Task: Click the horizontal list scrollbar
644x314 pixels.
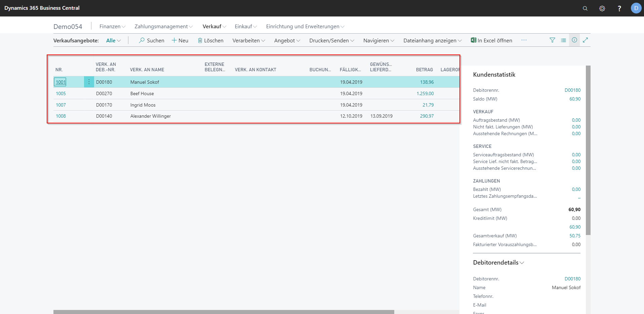Action: pos(224,312)
